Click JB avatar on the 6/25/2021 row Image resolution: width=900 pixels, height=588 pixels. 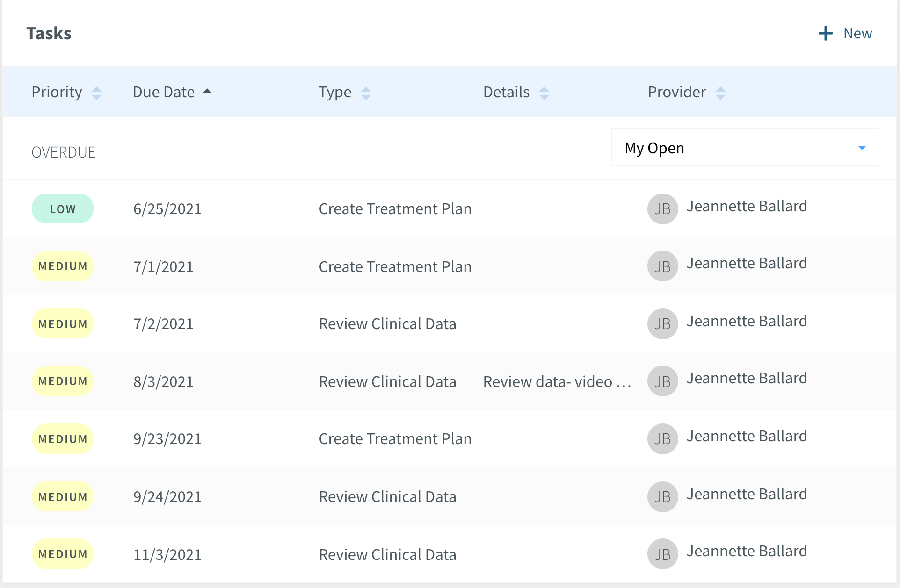[663, 209]
